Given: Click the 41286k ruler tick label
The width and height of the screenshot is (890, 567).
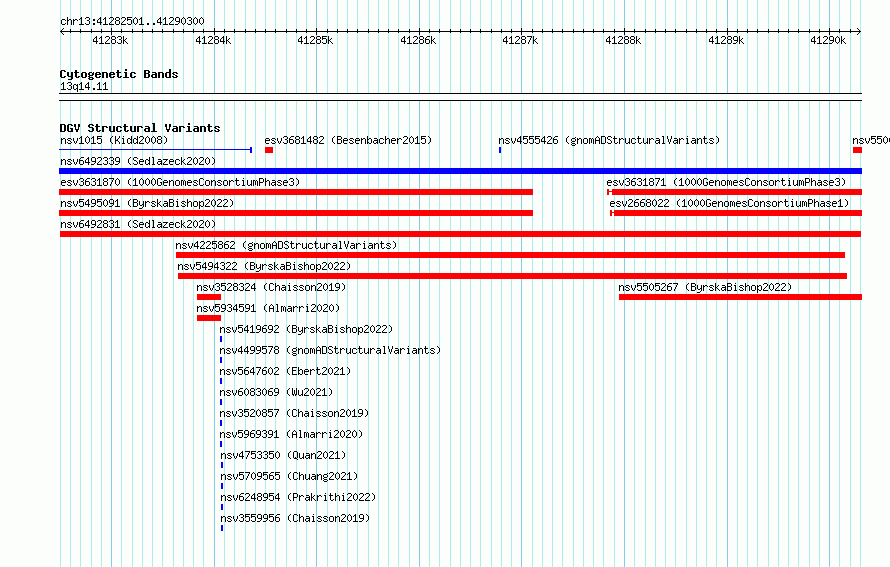Looking at the screenshot, I should [x=418, y=40].
